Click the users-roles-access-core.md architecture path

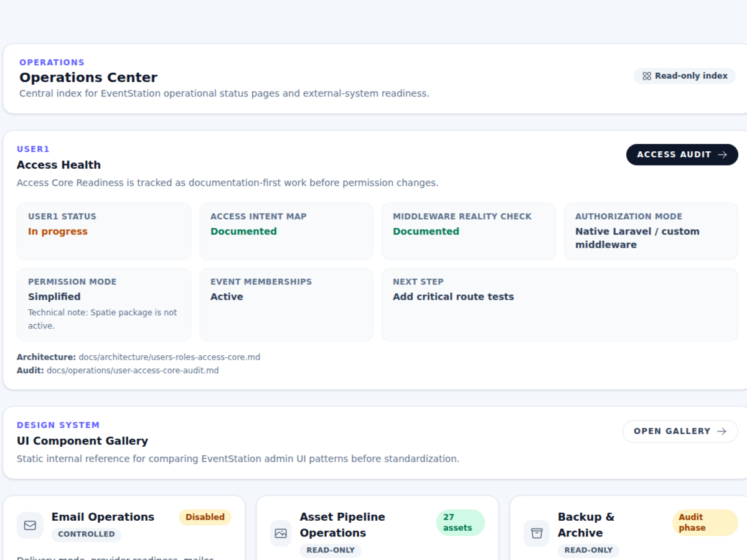(x=169, y=357)
